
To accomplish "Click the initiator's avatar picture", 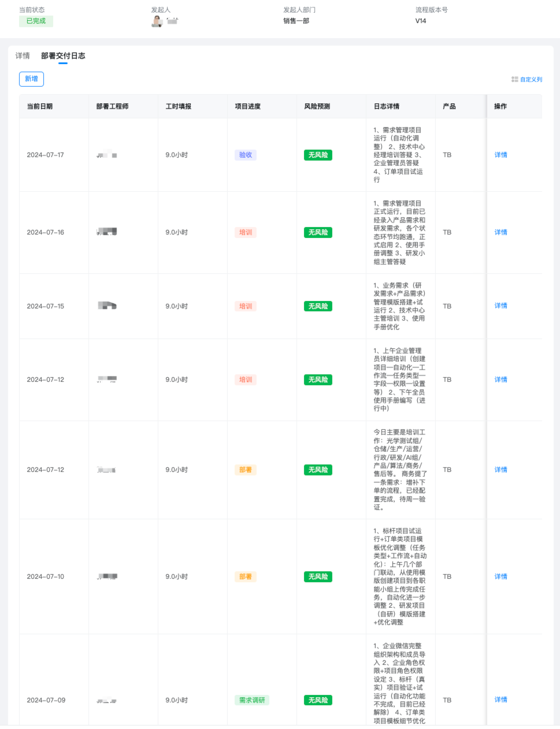I will (x=157, y=21).
